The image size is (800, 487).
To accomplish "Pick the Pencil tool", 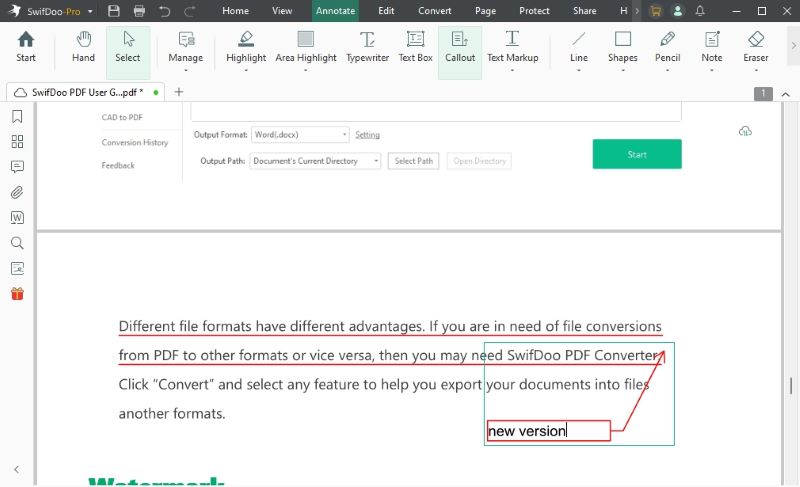I will click(x=667, y=47).
